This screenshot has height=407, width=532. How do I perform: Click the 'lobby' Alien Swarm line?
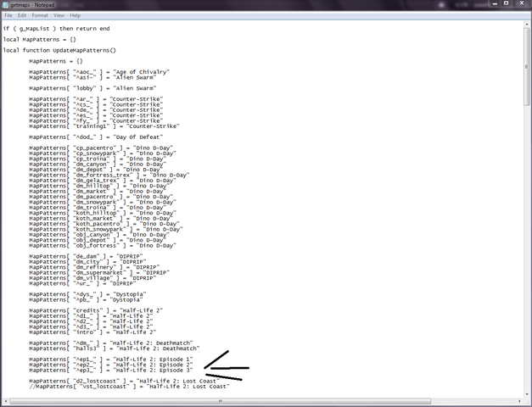[92, 88]
